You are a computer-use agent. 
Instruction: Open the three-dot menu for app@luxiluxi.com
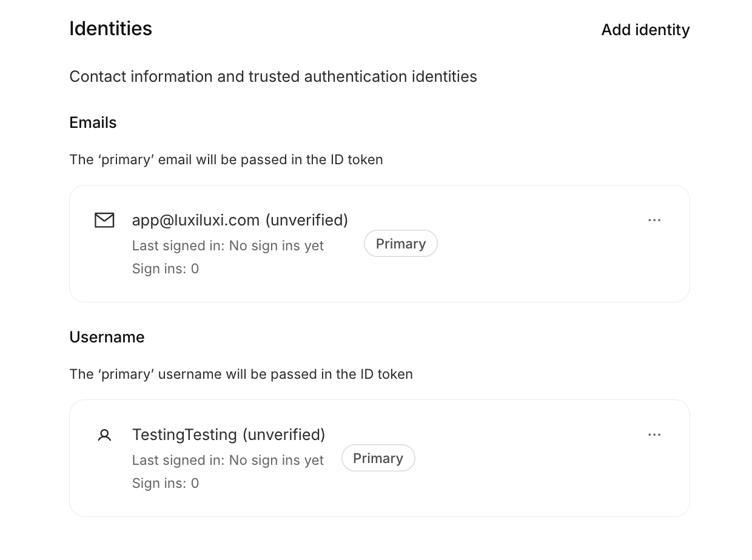(x=654, y=220)
